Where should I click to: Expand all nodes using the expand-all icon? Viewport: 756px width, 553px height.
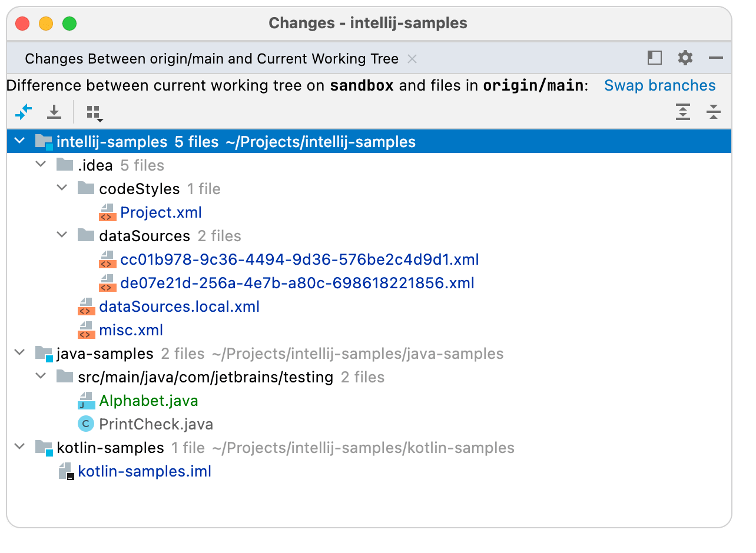coord(683,112)
